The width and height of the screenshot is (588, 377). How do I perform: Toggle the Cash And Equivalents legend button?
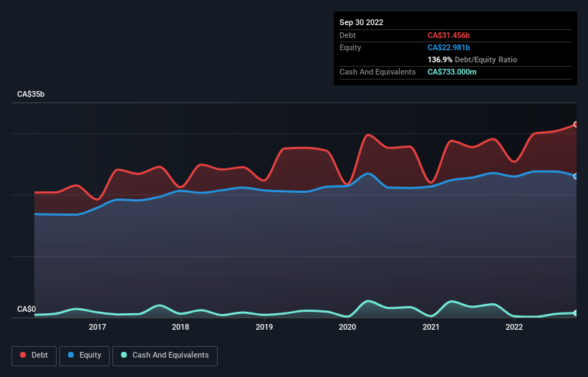click(x=165, y=355)
